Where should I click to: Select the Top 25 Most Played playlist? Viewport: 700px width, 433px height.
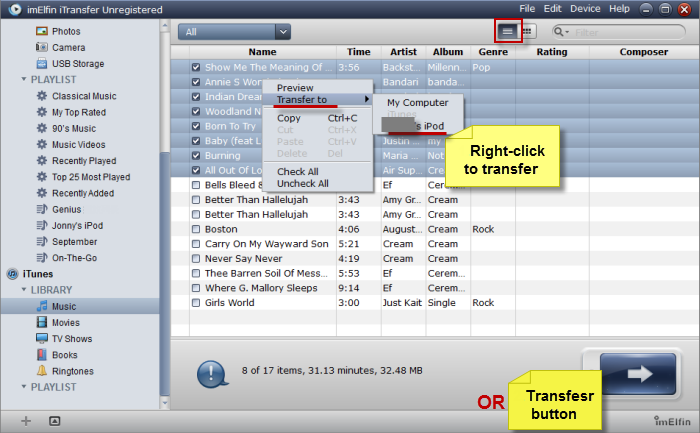click(91, 177)
